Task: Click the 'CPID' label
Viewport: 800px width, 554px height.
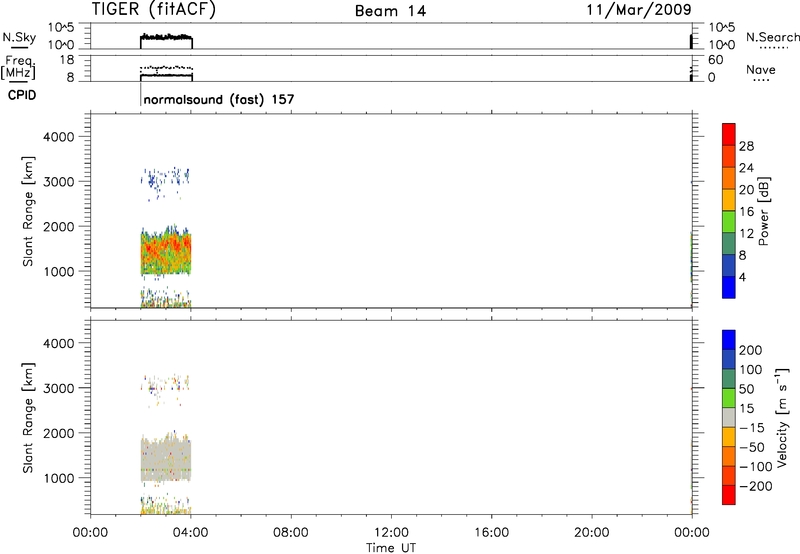Action: (x=22, y=95)
